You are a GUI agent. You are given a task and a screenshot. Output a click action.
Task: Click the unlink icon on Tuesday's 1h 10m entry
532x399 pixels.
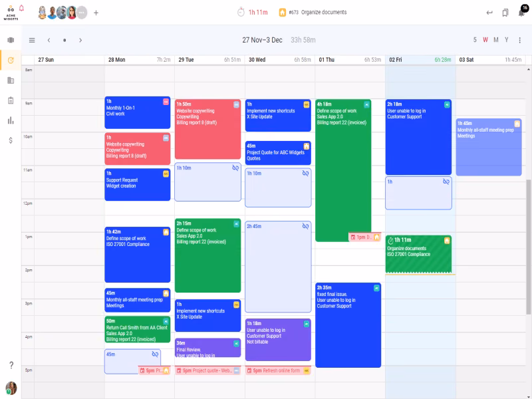[x=235, y=168]
